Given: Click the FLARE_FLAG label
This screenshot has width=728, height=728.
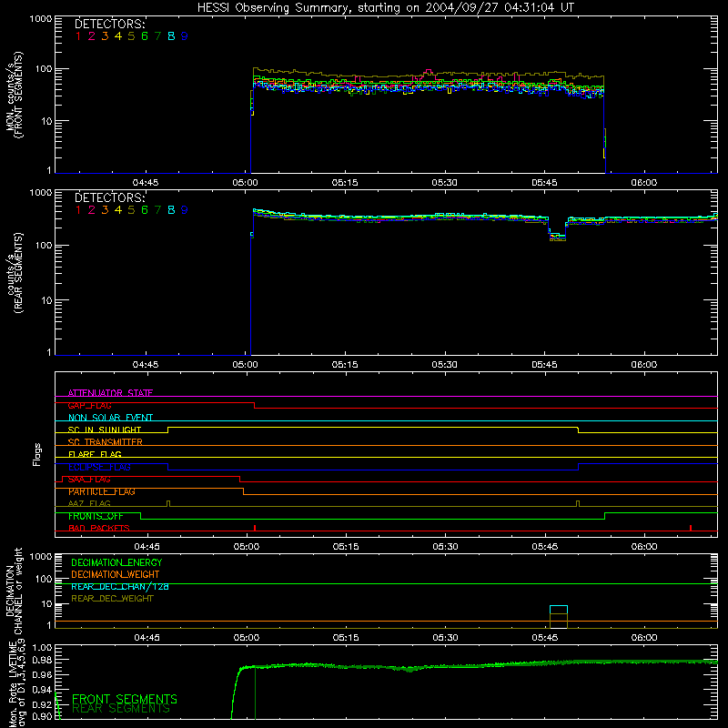Looking at the screenshot, I should point(95,454).
